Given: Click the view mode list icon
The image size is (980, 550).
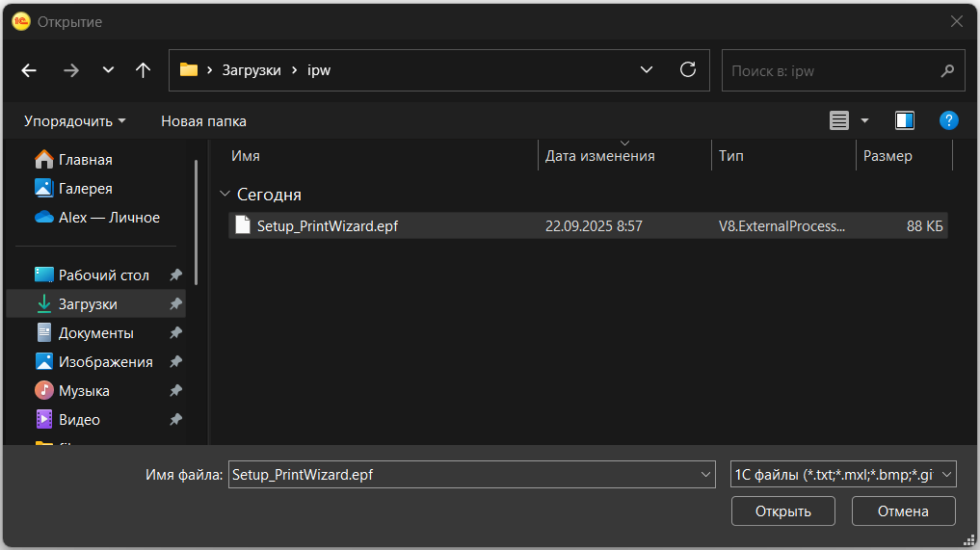Looking at the screenshot, I should (x=839, y=120).
